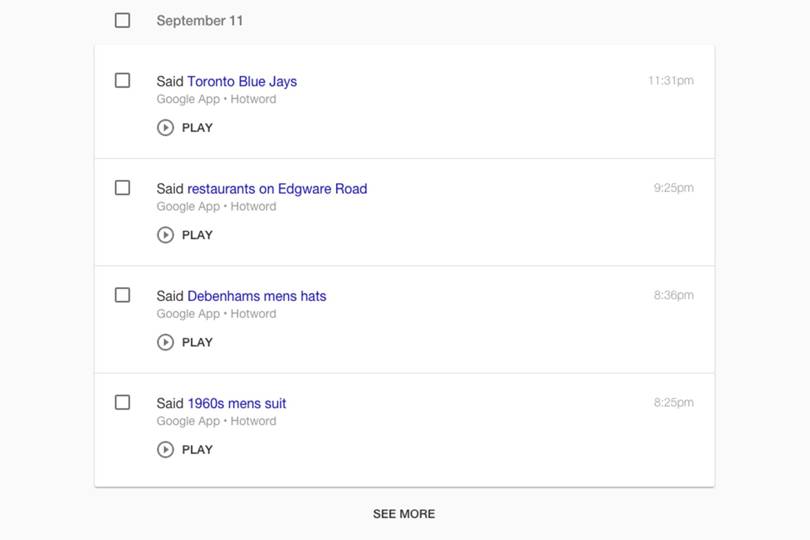Check the restaurants on Edgware Road entry

122,188
